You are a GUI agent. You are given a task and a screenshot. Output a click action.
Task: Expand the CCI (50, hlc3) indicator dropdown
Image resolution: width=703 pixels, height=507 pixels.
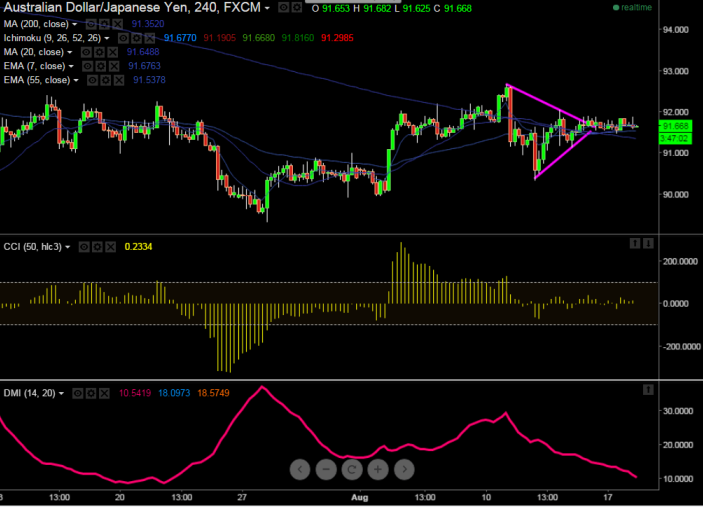[68, 247]
